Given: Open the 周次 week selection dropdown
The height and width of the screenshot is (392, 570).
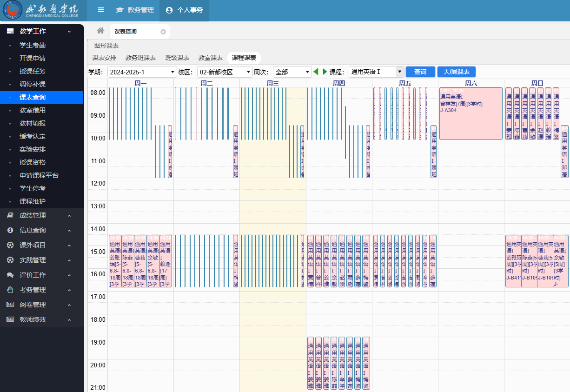Looking at the screenshot, I should click(x=292, y=72).
